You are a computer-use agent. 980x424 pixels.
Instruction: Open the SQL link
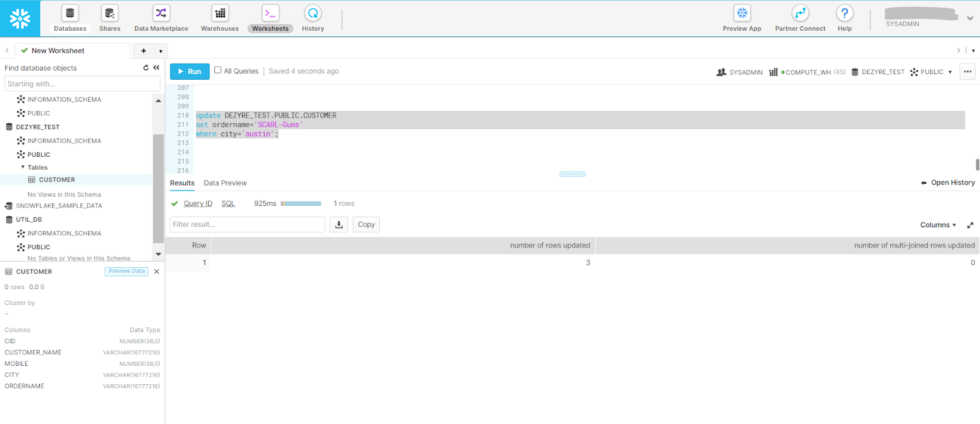pos(228,203)
